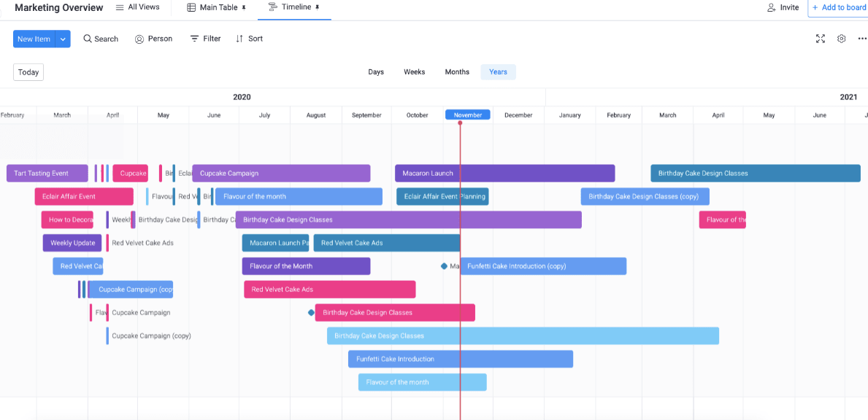Open the Eclair Affair Event bar
The width and height of the screenshot is (868, 420).
point(84,196)
